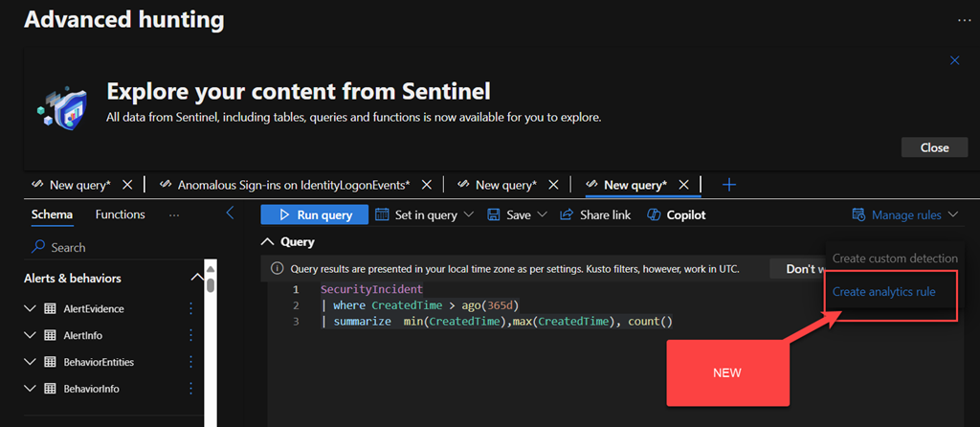Collapse the Alerts & behaviors section
The width and height of the screenshot is (980, 427).
tap(197, 279)
